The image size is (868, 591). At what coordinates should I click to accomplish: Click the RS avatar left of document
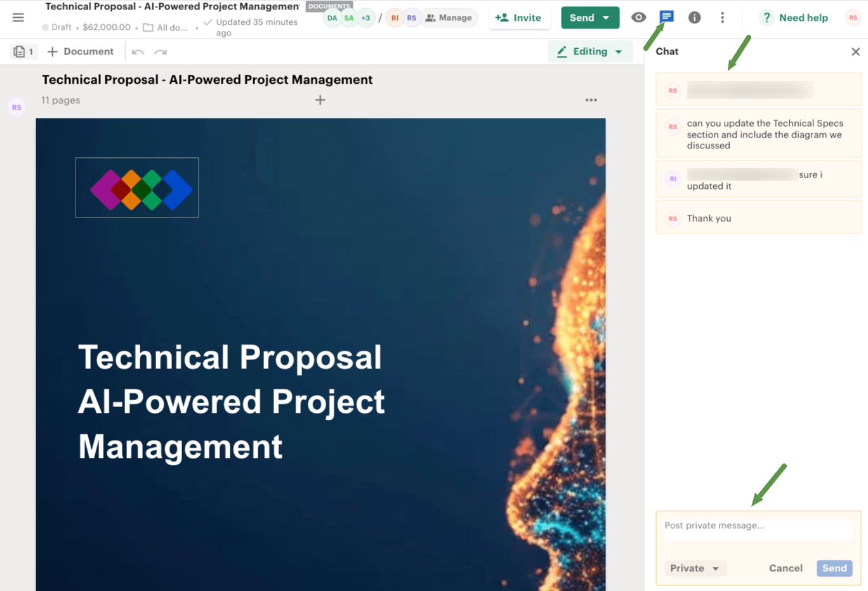(16, 107)
